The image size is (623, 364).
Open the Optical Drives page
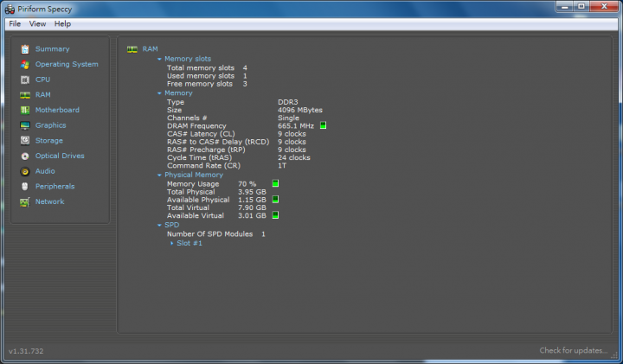[x=60, y=156]
